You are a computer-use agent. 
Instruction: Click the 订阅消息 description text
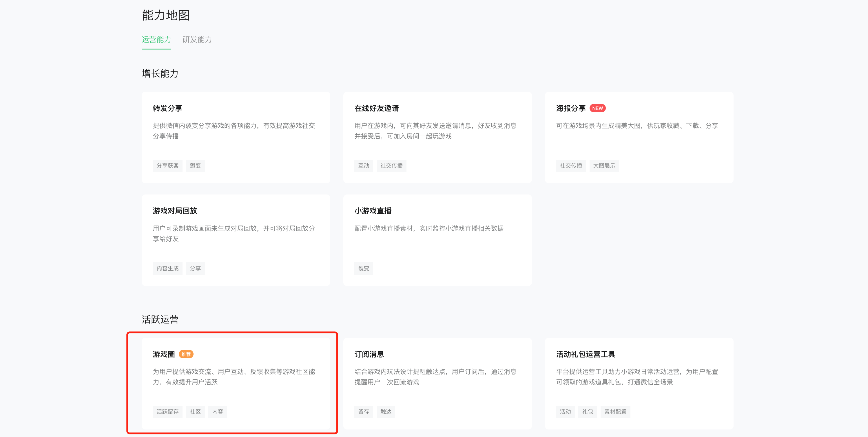click(435, 377)
